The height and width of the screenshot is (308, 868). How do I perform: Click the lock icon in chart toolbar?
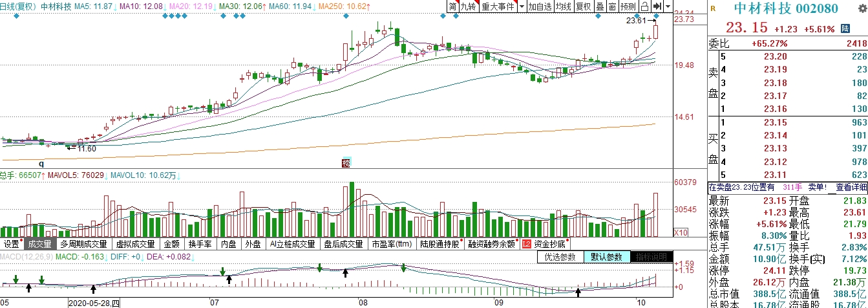tap(644, 6)
